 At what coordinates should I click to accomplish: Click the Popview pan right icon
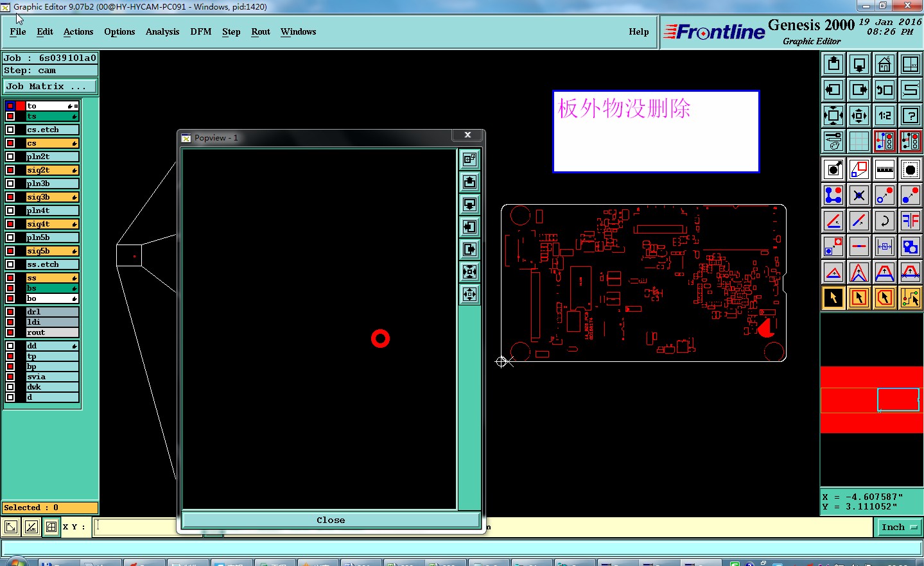pyautogui.click(x=470, y=250)
